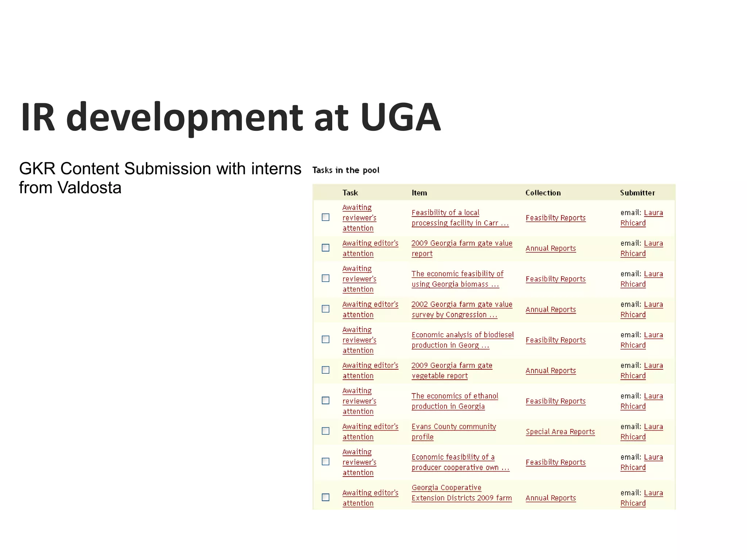Click the 'Tasks in the pool' heading

click(346, 170)
